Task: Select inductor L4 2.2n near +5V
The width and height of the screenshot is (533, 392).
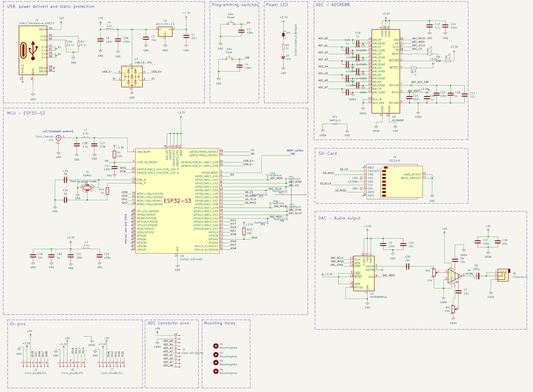Action: (109, 29)
